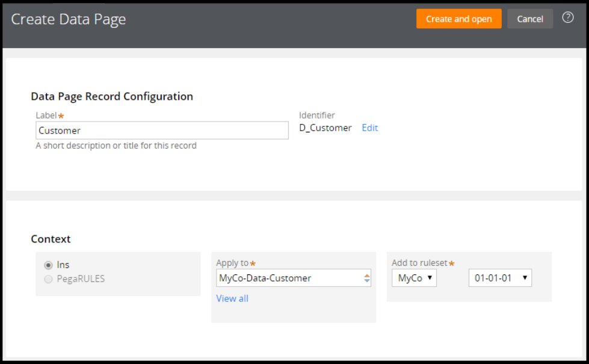The image size is (589, 364).
Task: Click the Apply to field label
Action: (232, 263)
